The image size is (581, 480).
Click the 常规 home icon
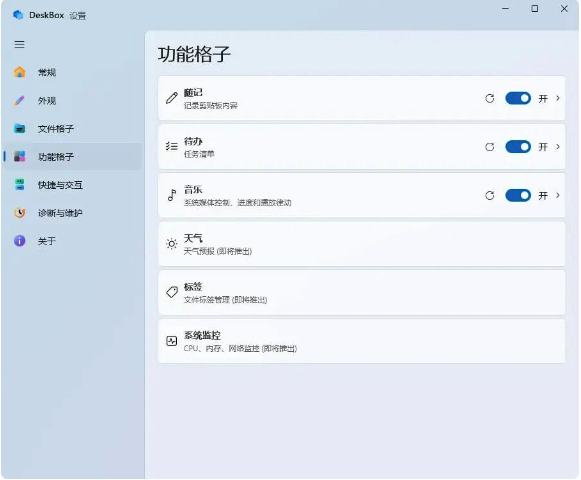click(20, 72)
